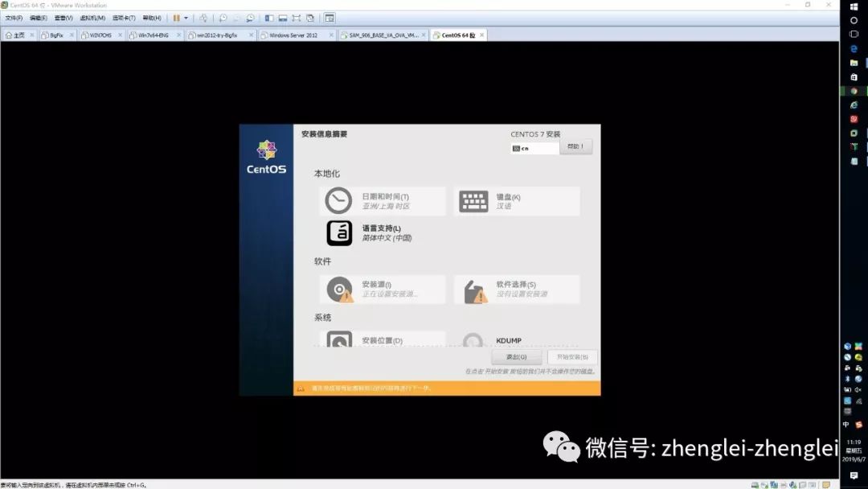Open Software Selection package icon
The height and width of the screenshot is (489, 868).
(475, 291)
